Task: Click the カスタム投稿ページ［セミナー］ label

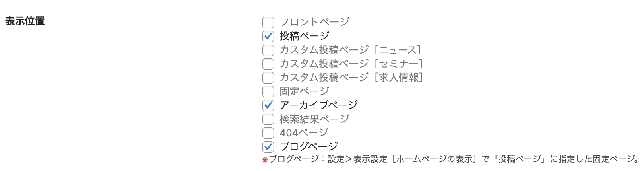Action: pyautogui.click(x=351, y=64)
